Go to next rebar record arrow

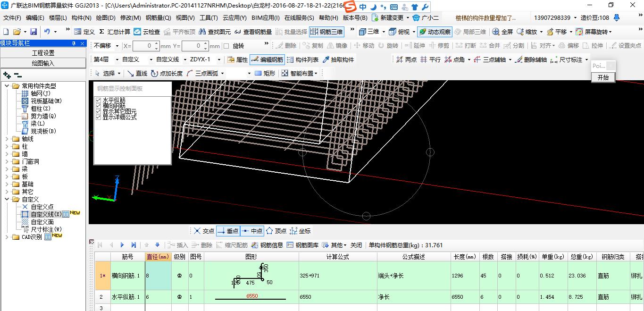(x=122, y=245)
